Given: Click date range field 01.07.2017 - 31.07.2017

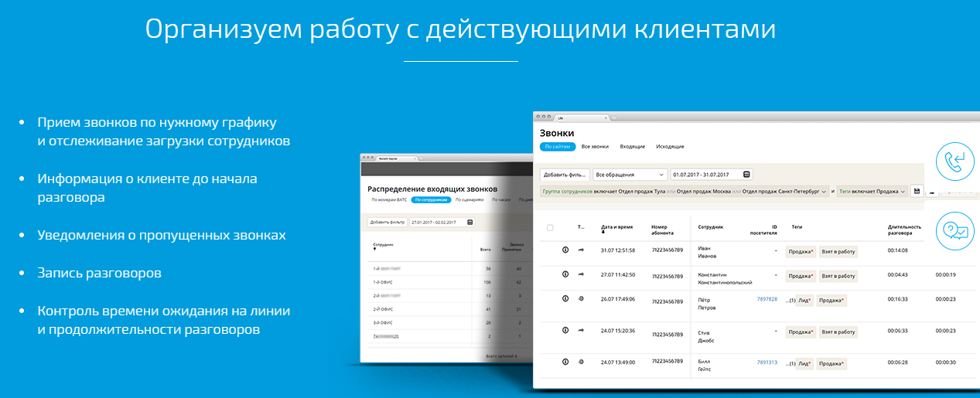Looking at the screenshot, I should click(x=711, y=175).
